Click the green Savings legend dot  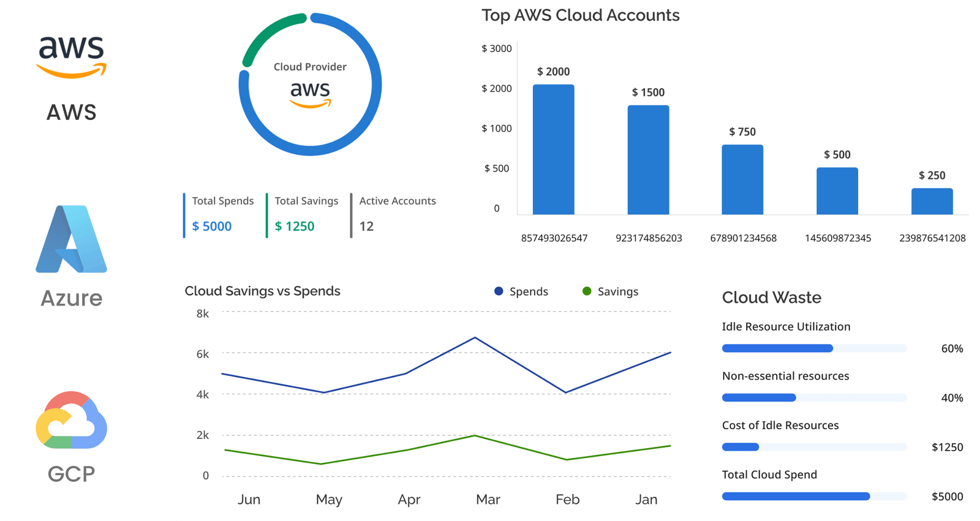pos(587,291)
